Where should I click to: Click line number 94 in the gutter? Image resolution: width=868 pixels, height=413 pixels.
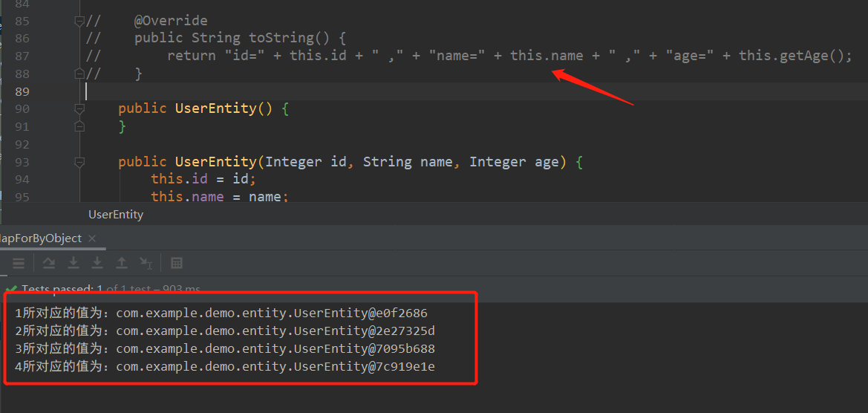(x=23, y=179)
